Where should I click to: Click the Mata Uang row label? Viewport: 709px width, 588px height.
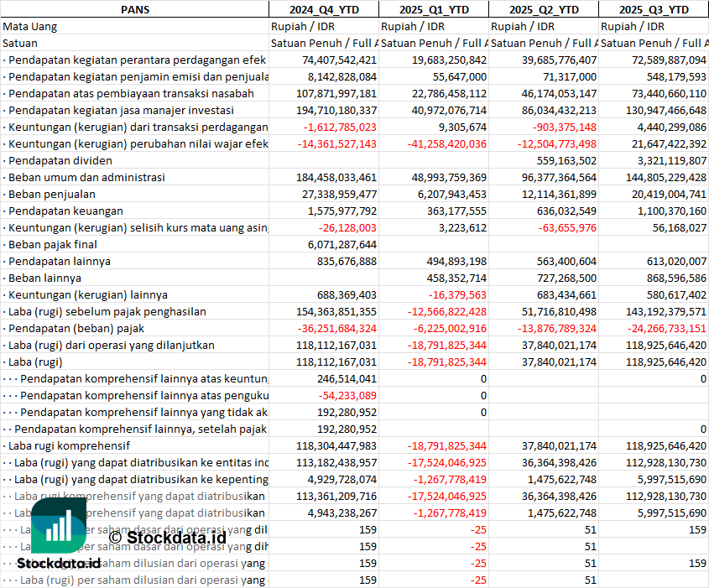[30, 26]
